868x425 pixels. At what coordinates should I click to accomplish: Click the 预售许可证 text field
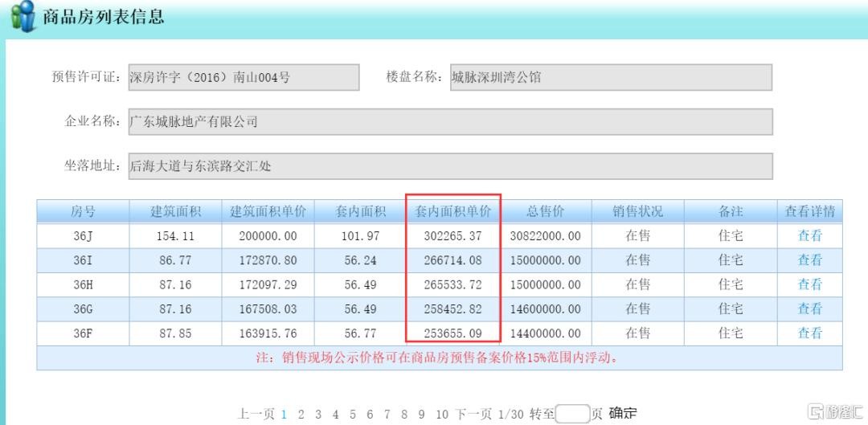[x=244, y=78]
